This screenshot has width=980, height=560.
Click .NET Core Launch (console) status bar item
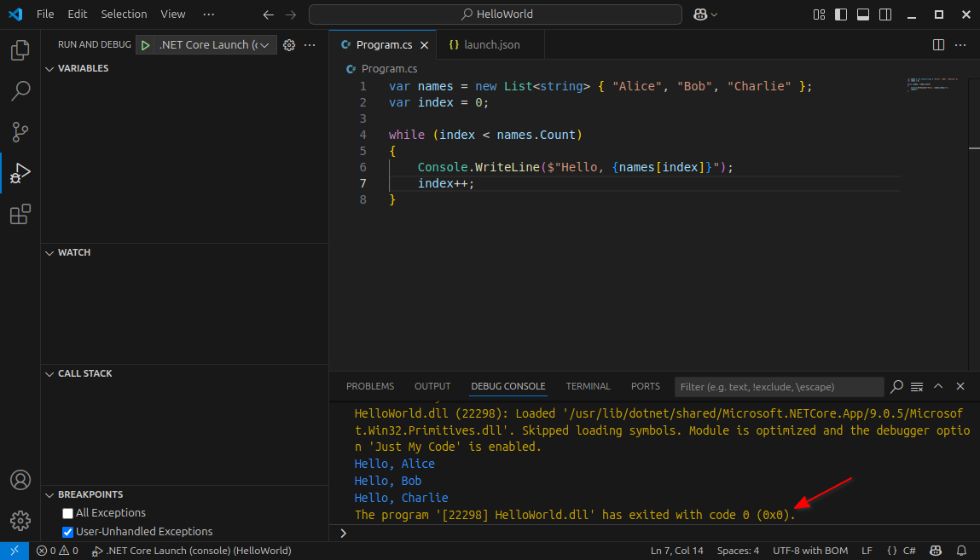191,551
